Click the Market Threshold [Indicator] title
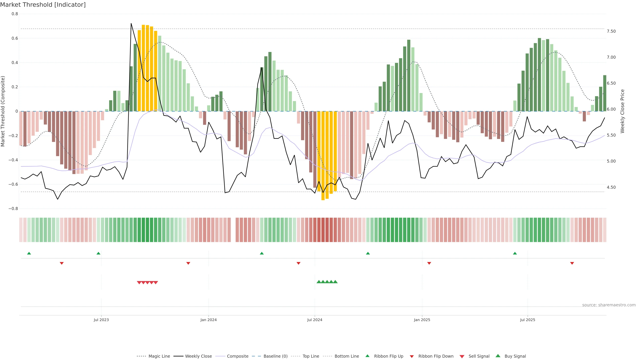Screen dimensions: 644x362 (43, 5)
